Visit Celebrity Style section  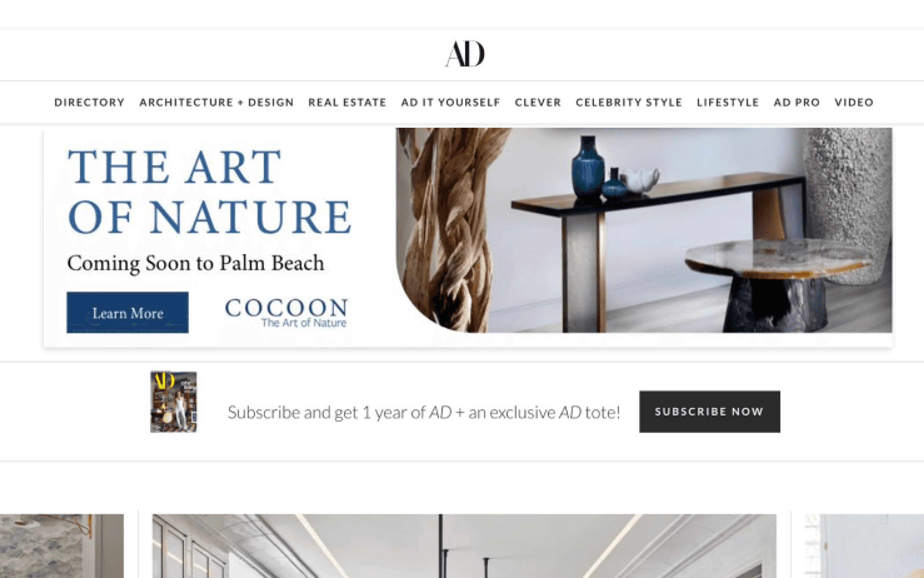click(629, 103)
